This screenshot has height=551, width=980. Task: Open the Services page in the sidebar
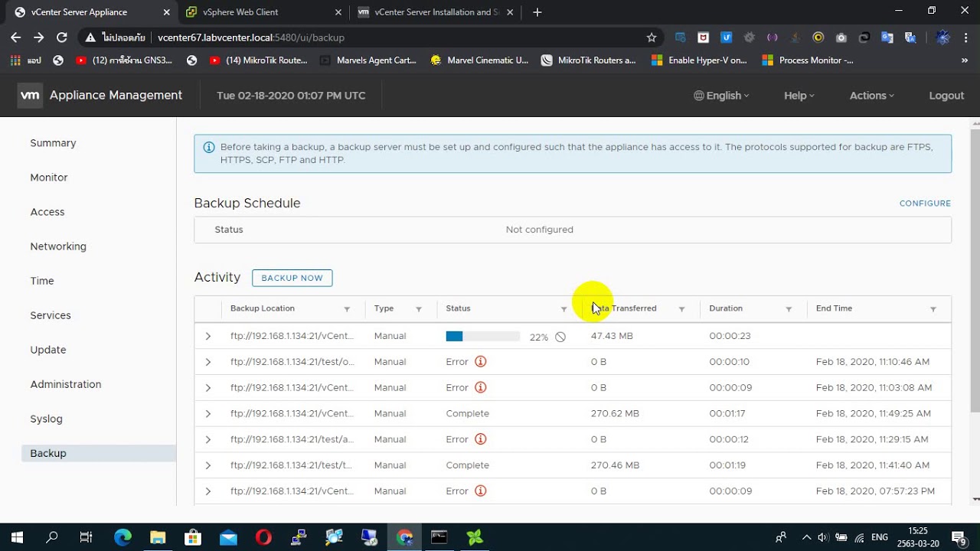[51, 315]
